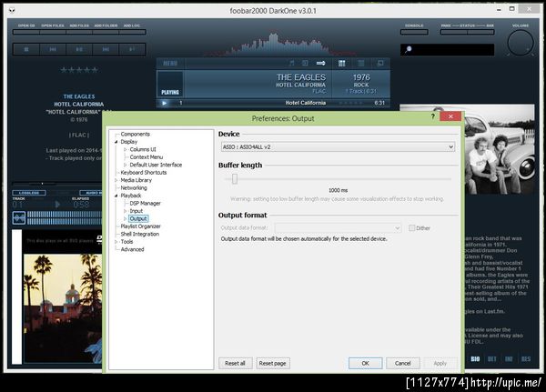Open Keyboard Shortcuts preferences page
Screen dimensions: 546x392
[144, 172]
